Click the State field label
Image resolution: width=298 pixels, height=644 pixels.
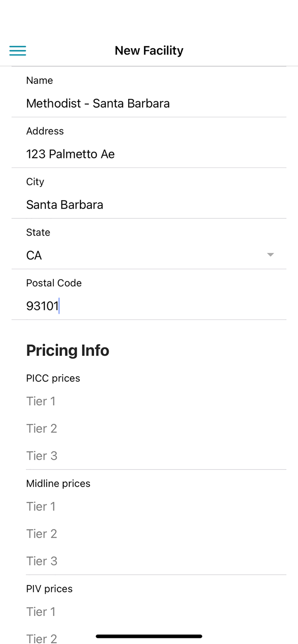point(38,232)
